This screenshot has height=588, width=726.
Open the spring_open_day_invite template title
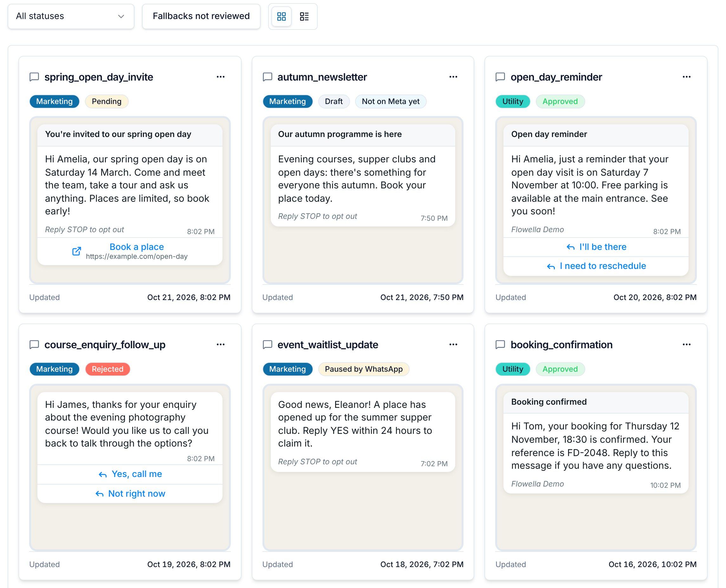tap(99, 77)
